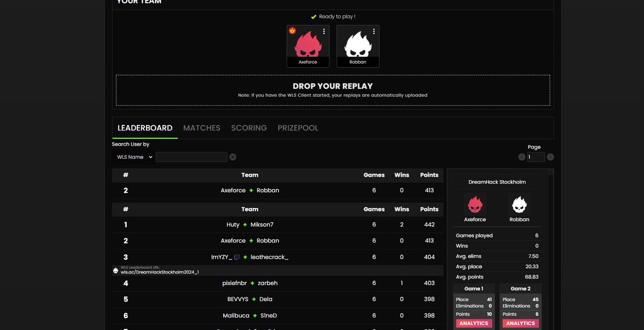
Task: Go to next leaderboard page arrow
Action: click(x=550, y=157)
